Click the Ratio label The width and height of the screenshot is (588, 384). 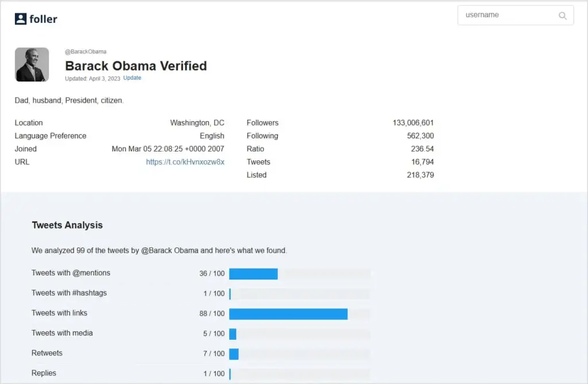click(256, 149)
